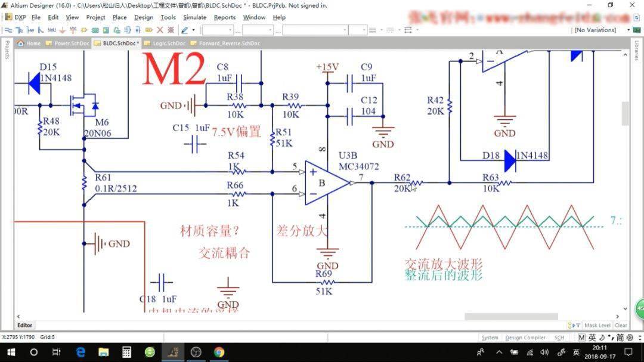The image size is (644, 362).
Task: Click the Place Part icon
Action: coord(84,30)
